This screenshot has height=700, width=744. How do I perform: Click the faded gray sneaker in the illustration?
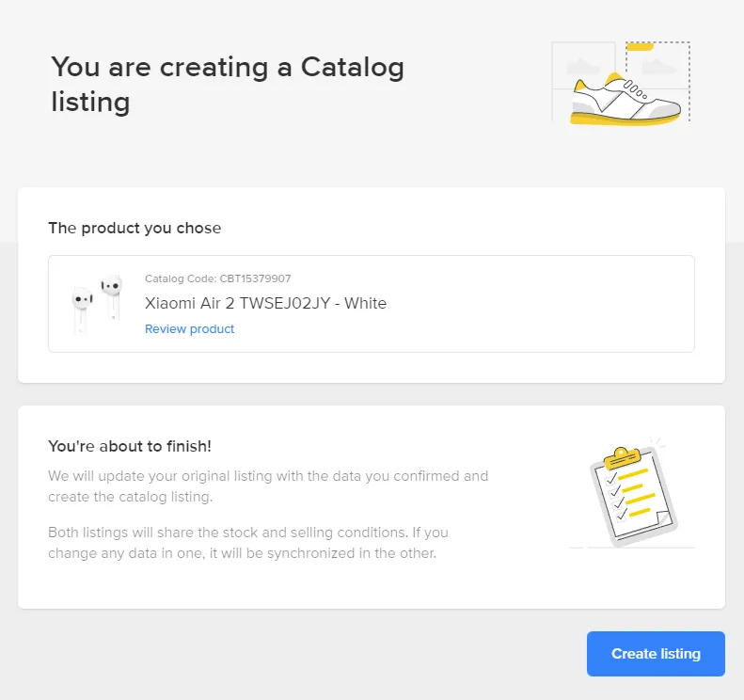[583, 66]
